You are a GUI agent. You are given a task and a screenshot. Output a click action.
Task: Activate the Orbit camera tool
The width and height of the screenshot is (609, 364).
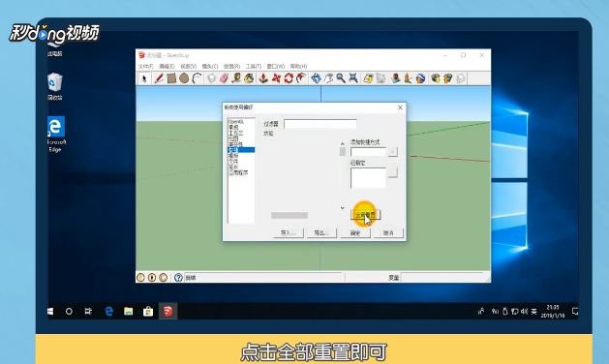point(316,78)
